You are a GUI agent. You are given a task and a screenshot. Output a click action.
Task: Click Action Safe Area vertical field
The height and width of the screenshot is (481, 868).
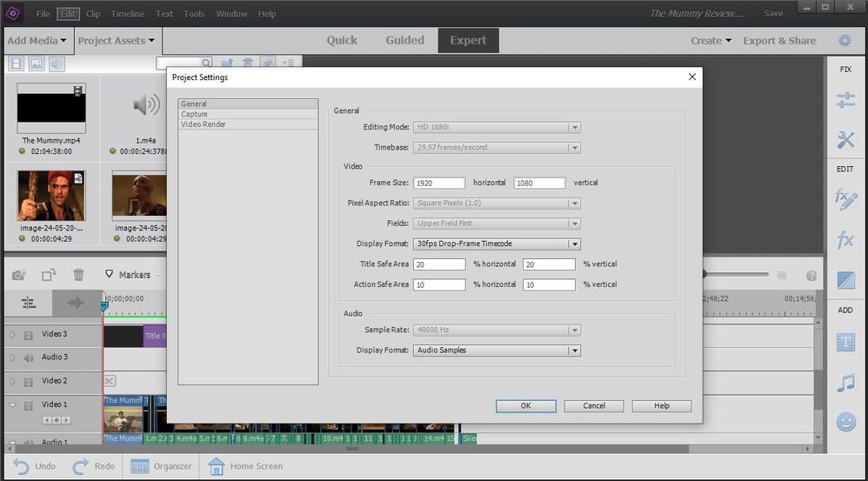click(549, 285)
